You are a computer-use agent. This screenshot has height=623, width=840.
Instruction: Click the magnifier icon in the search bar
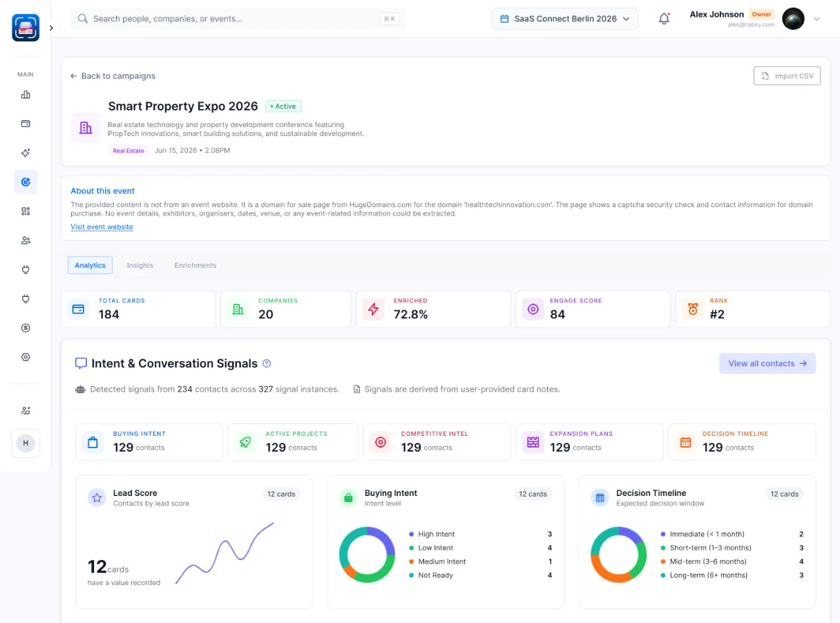pyautogui.click(x=83, y=19)
